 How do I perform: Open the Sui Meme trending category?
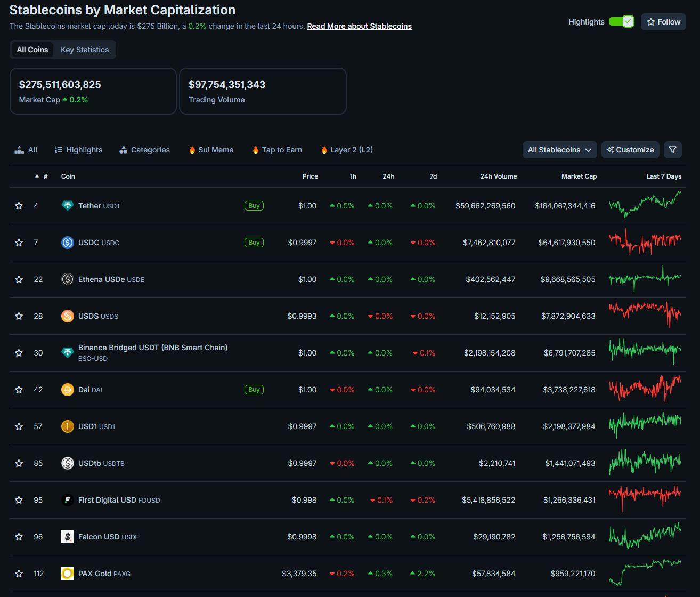tap(211, 150)
